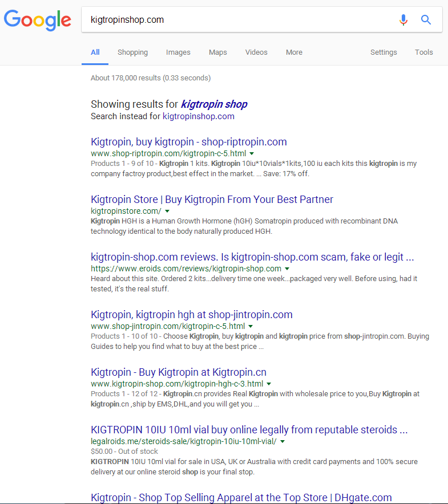Search instead for kigtropinshop.com

pyautogui.click(x=198, y=116)
